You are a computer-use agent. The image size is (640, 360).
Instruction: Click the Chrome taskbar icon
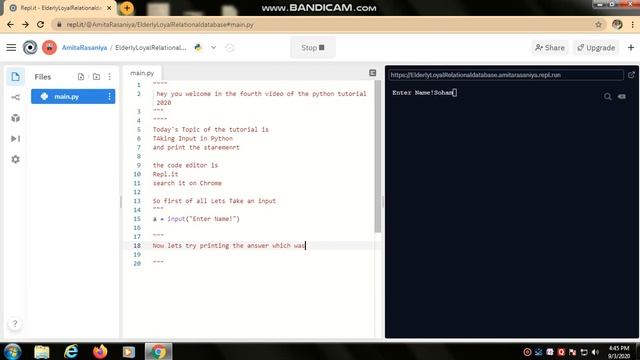159,352
